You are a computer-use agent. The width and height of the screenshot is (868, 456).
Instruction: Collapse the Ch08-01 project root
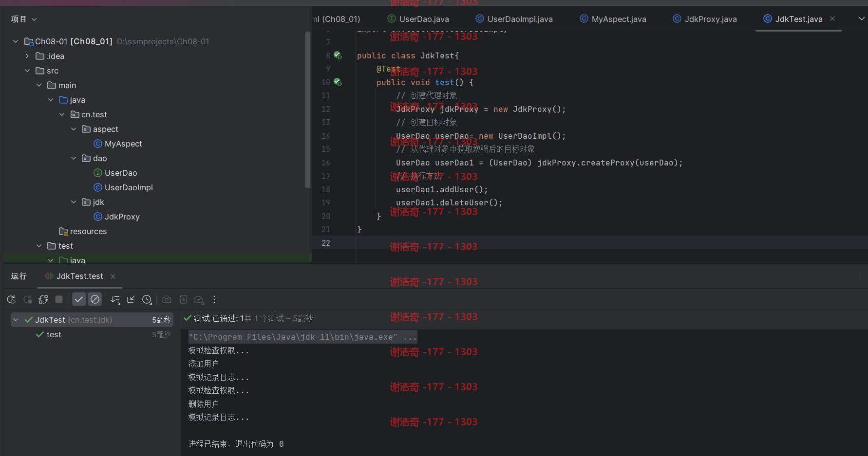tap(16, 41)
